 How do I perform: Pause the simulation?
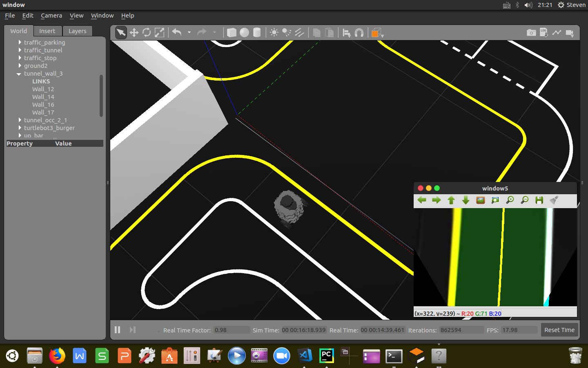click(118, 330)
